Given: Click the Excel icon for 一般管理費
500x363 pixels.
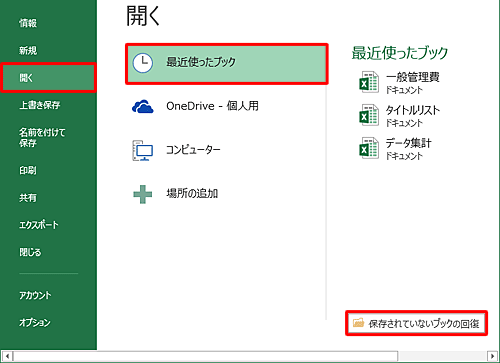Looking at the screenshot, I should 369,82.
